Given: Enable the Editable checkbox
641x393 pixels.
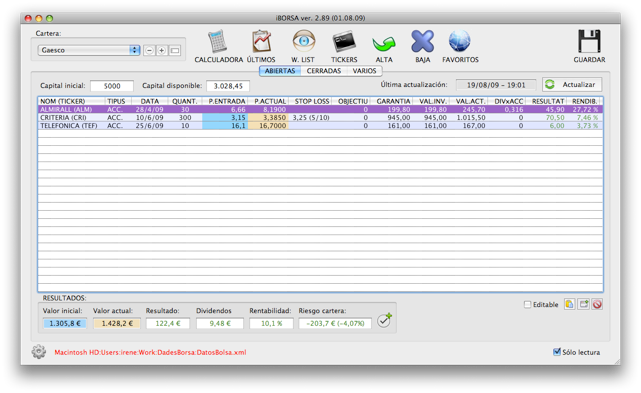Looking at the screenshot, I should coord(527,305).
